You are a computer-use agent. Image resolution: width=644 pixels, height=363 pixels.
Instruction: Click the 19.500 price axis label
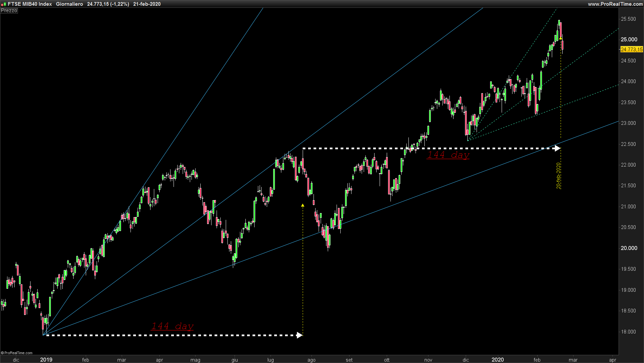pyautogui.click(x=628, y=269)
